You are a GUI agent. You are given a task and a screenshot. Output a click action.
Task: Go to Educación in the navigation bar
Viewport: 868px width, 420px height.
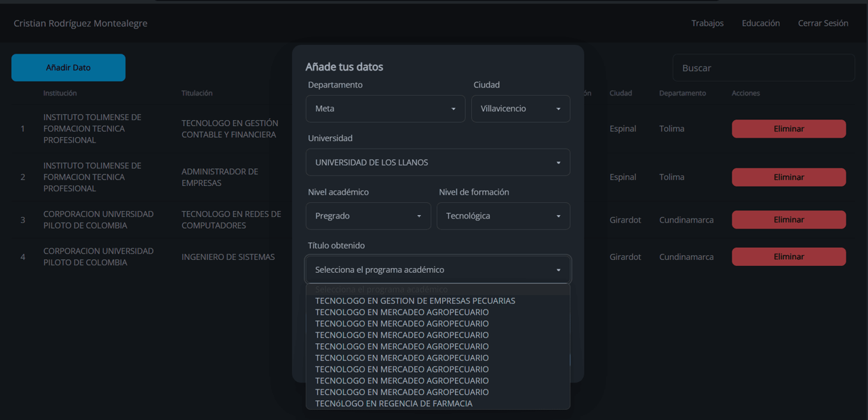[x=761, y=23]
